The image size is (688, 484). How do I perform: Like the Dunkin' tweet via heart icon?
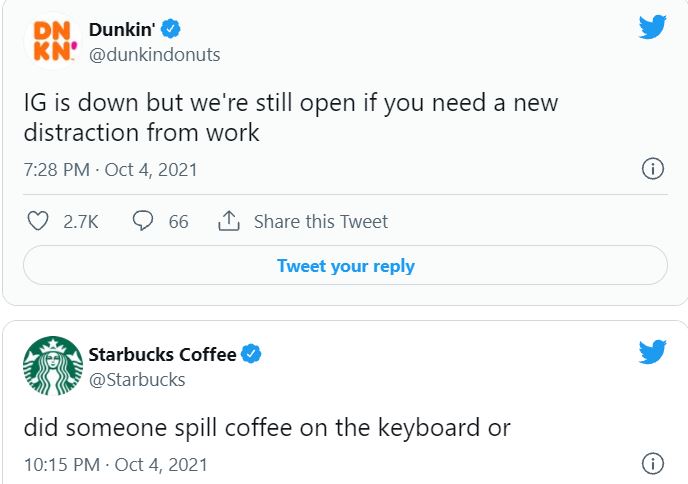point(38,221)
